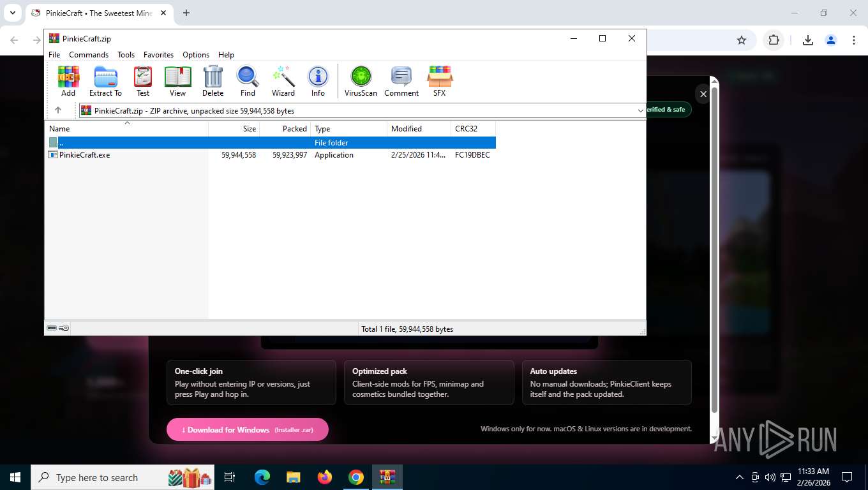The height and width of the screenshot is (490, 868).
Task: Sort file list by Packed column
Action: [285, 128]
